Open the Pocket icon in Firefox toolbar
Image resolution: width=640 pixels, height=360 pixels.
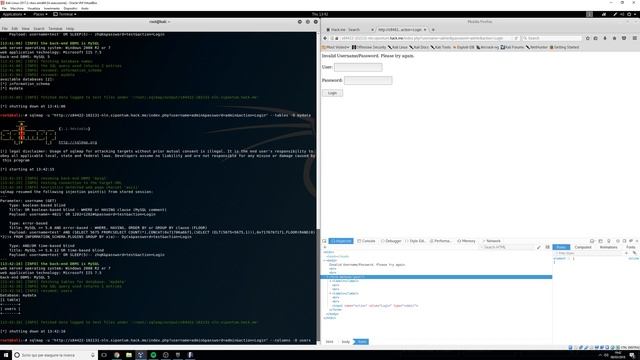624,38
